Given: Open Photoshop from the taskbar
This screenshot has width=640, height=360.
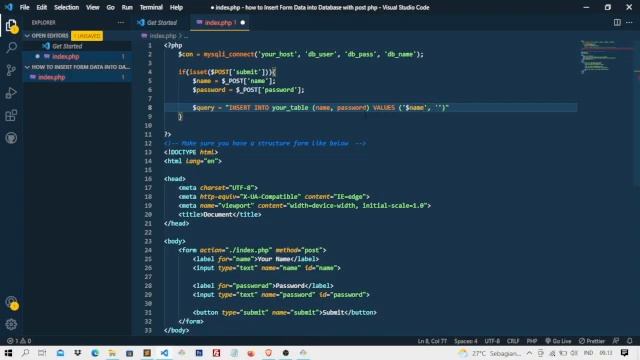Looking at the screenshot, I should click(199, 353).
